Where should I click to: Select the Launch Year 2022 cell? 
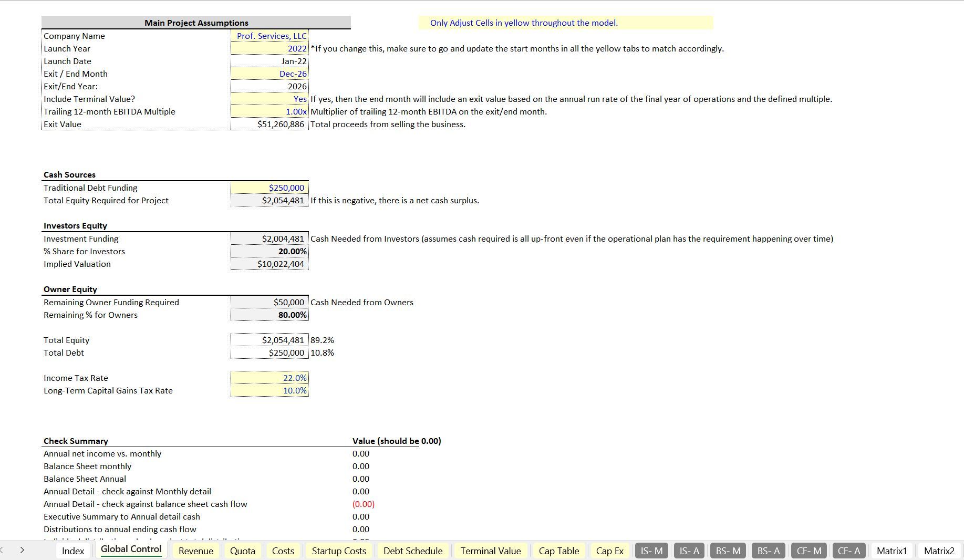click(x=269, y=48)
